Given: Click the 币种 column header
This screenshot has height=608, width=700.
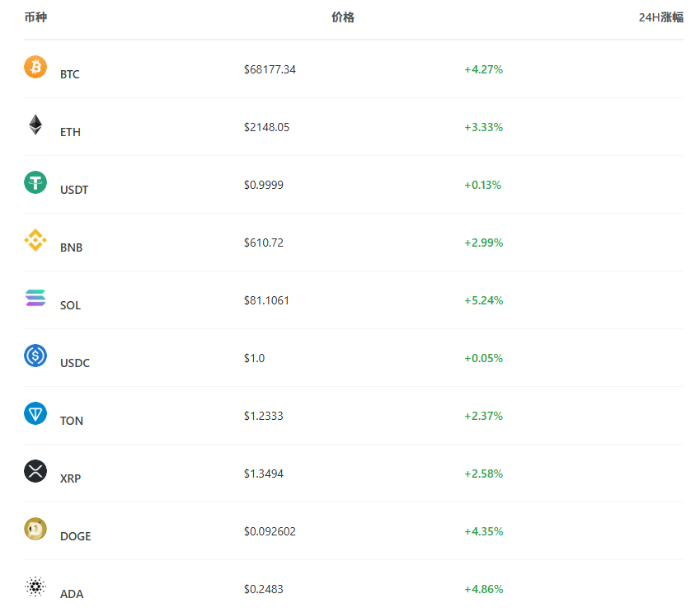Looking at the screenshot, I should tap(35, 17).
